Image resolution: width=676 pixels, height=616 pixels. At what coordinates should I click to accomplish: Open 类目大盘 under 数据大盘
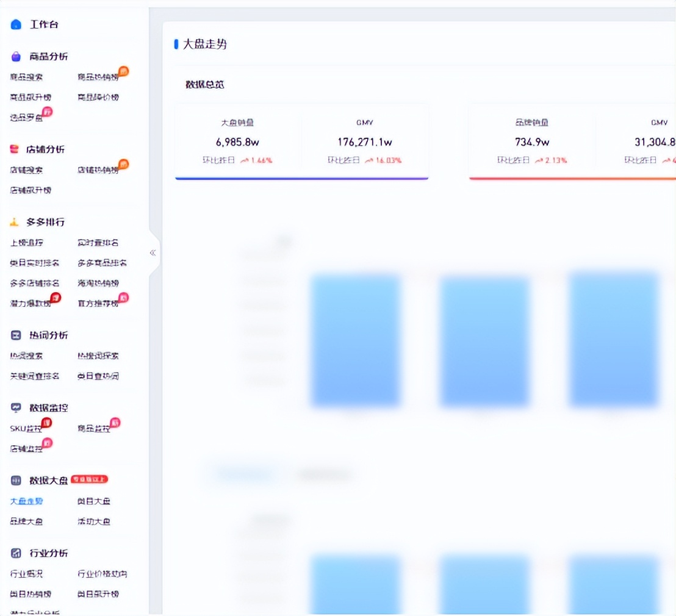pyautogui.click(x=94, y=501)
